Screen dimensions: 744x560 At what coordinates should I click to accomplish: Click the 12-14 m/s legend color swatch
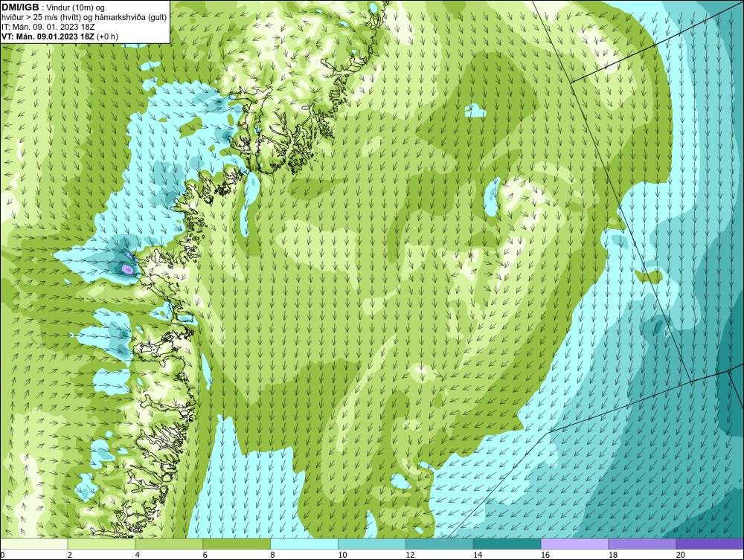tap(440, 544)
